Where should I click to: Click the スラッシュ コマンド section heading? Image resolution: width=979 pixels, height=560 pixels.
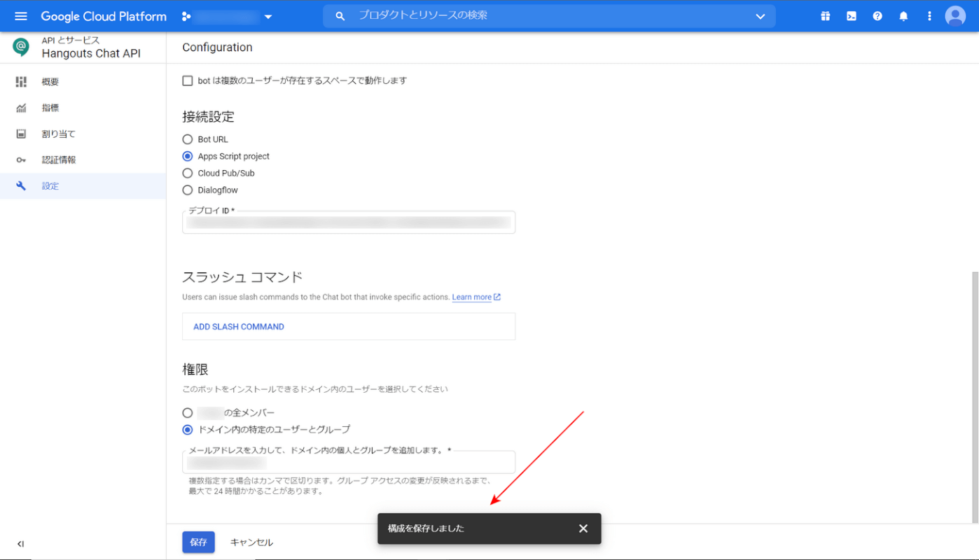pos(242,277)
